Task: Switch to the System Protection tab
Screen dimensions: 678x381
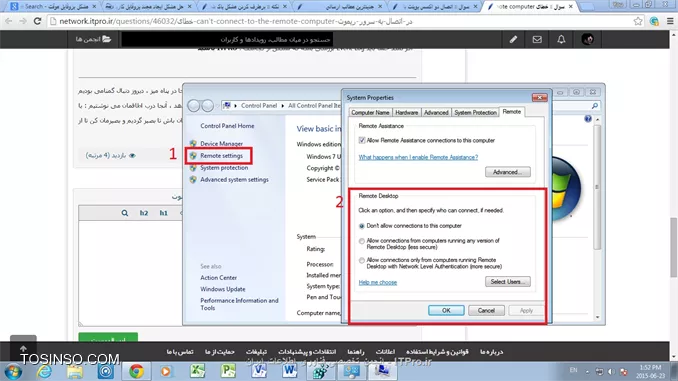Action: 475,112
